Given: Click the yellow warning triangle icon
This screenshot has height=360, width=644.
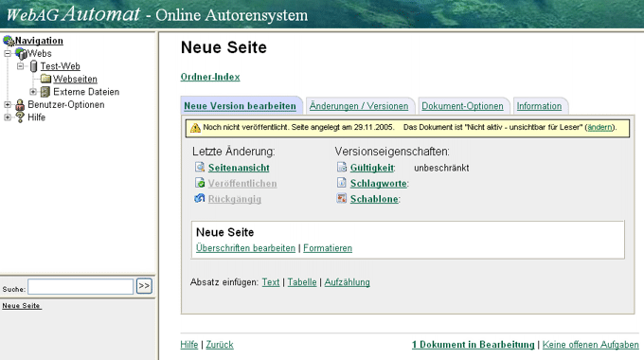Looking at the screenshot, I should (195, 128).
